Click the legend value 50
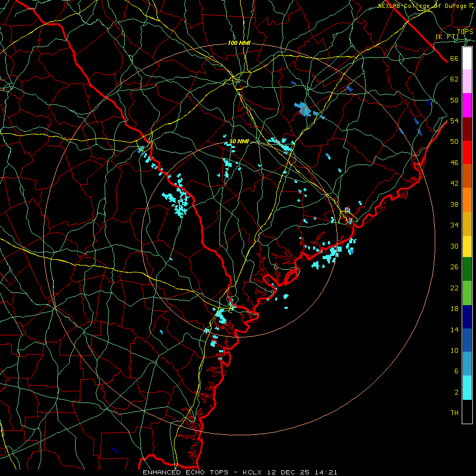 click(454, 142)
